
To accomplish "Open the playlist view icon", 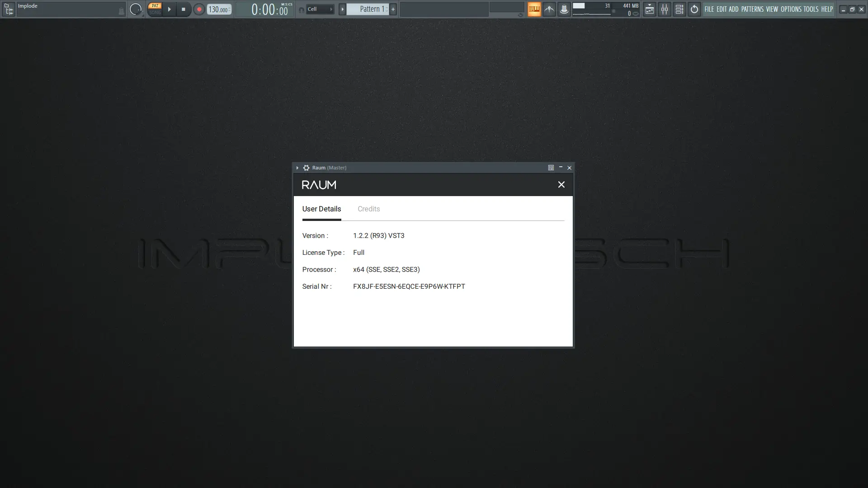I will pyautogui.click(x=649, y=9).
